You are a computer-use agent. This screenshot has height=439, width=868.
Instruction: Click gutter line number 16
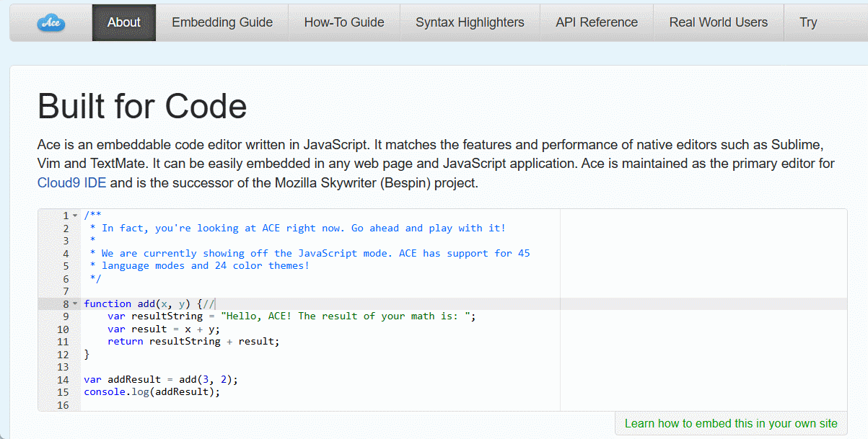pyautogui.click(x=63, y=405)
